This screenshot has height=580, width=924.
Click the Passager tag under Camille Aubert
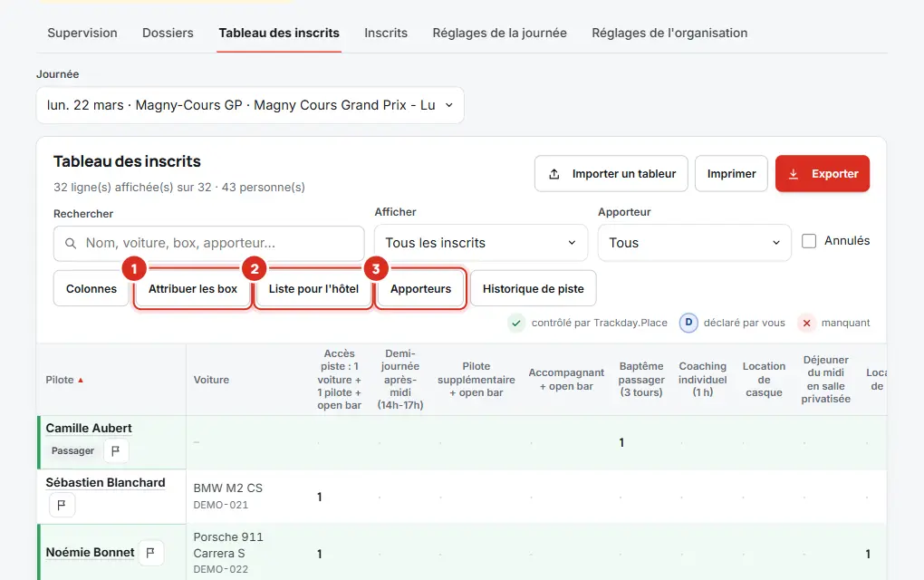(72, 451)
